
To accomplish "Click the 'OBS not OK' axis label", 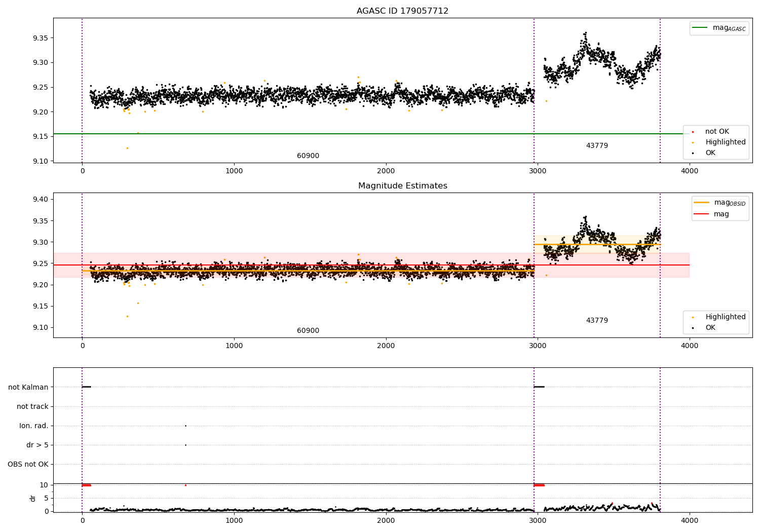I will point(28,464).
